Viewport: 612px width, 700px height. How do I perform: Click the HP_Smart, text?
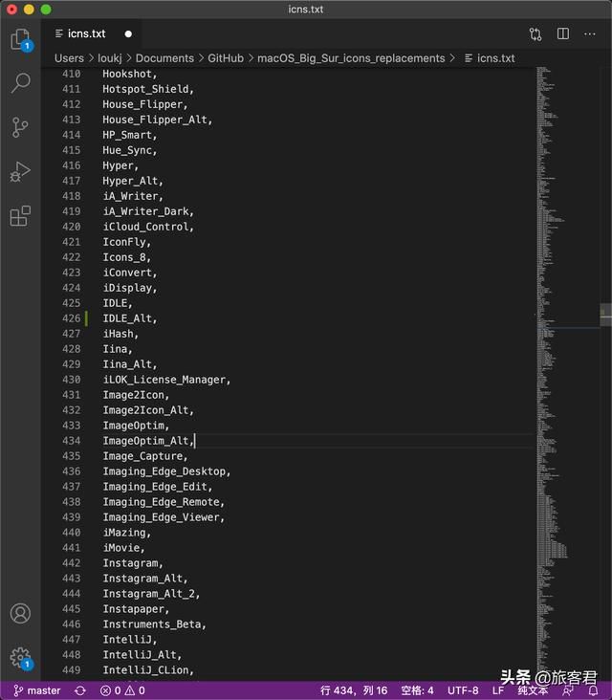tap(129, 135)
